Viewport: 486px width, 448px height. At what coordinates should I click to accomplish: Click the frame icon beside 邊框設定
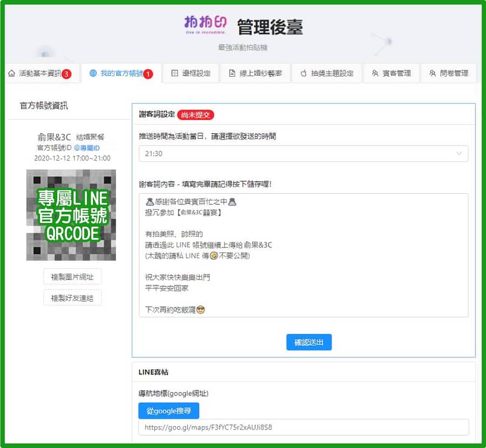point(175,73)
